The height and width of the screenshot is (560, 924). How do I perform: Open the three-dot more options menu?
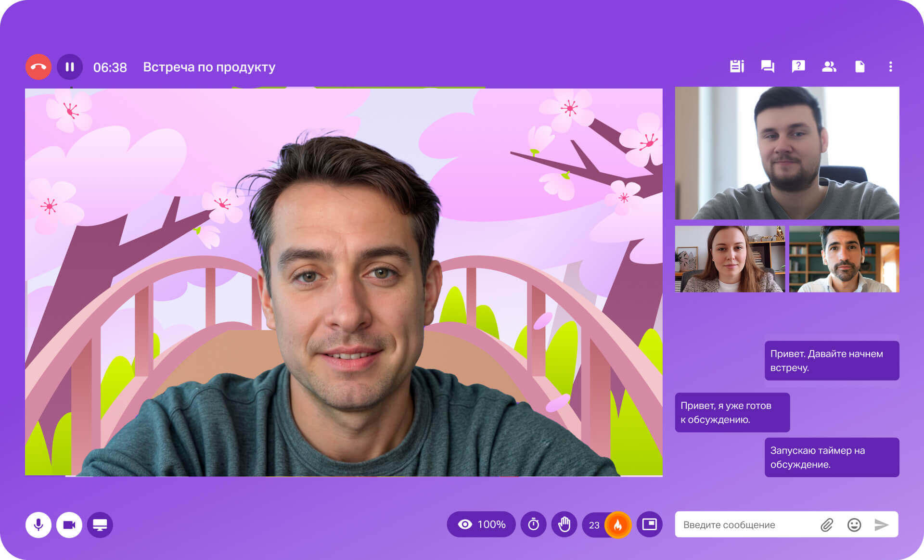(890, 66)
